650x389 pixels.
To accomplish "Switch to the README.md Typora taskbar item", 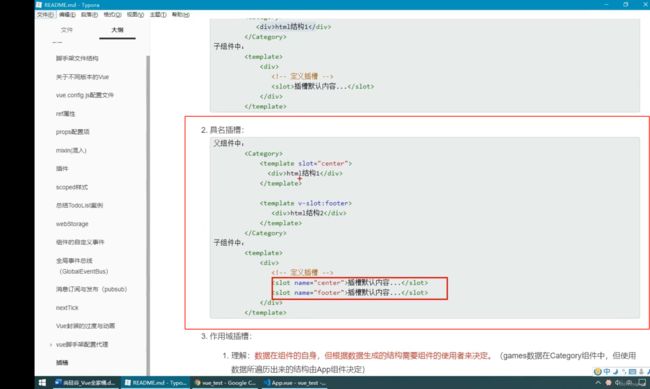I will [x=155, y=383].
